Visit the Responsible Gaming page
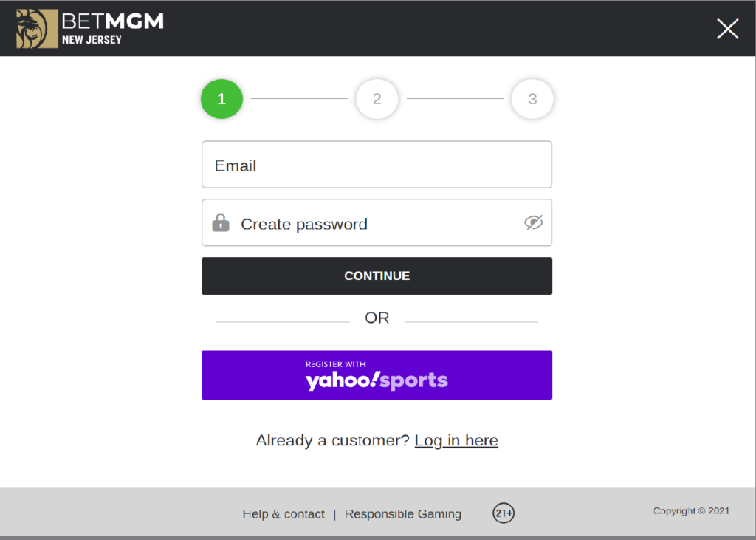This screenshot has width=756, height=540. coord(403,514)
